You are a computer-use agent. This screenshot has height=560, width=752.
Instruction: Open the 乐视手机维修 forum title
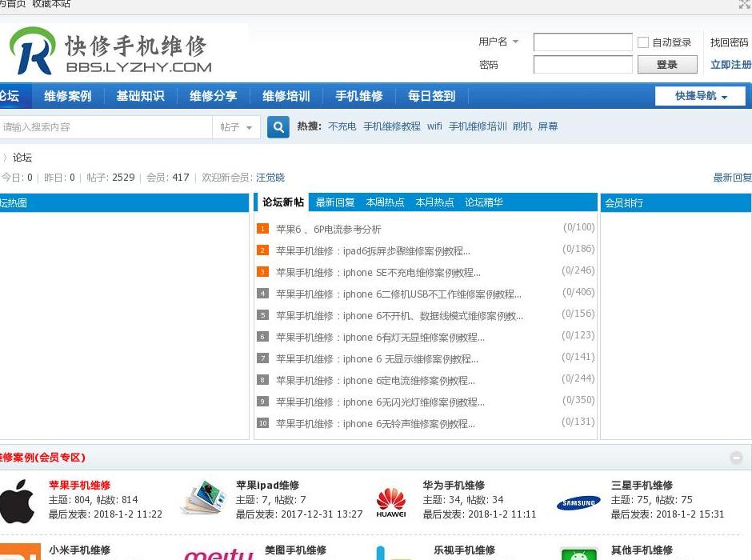464,550
